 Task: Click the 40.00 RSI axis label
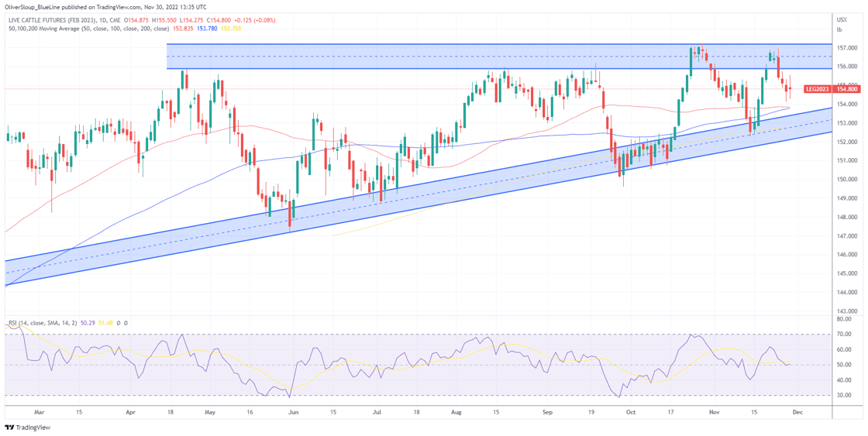(846, 381)
